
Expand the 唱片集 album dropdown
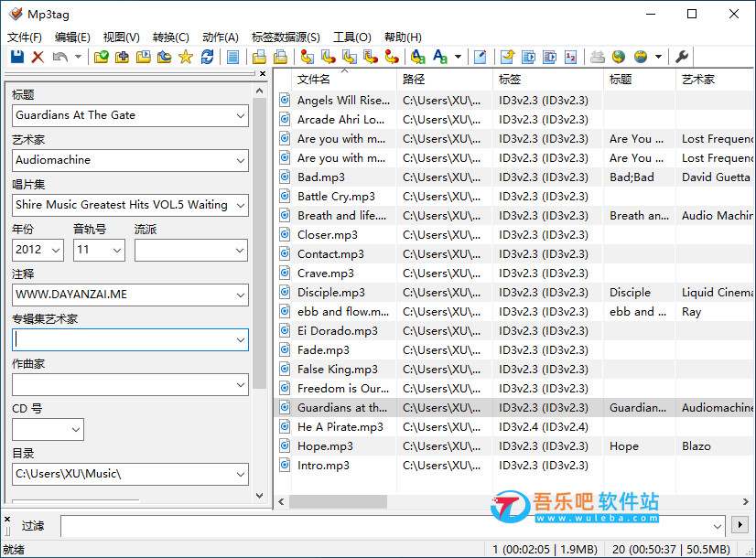click(241, 206)
